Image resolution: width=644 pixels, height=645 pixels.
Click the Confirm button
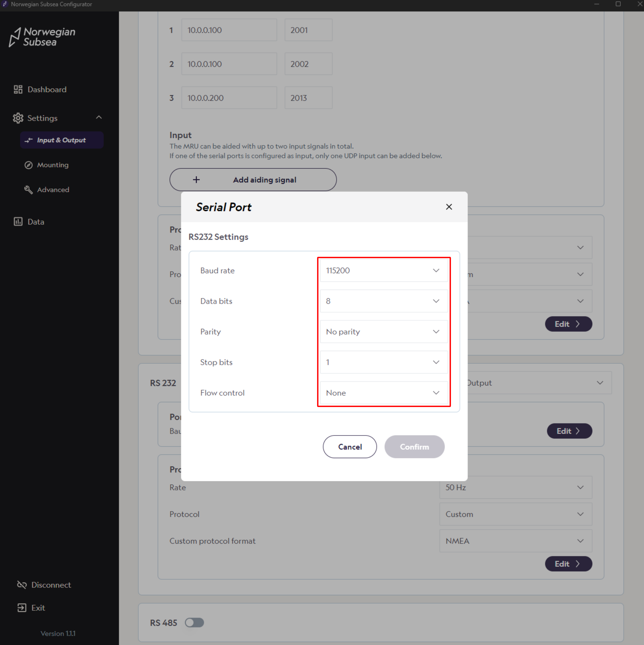coord(414,447)
